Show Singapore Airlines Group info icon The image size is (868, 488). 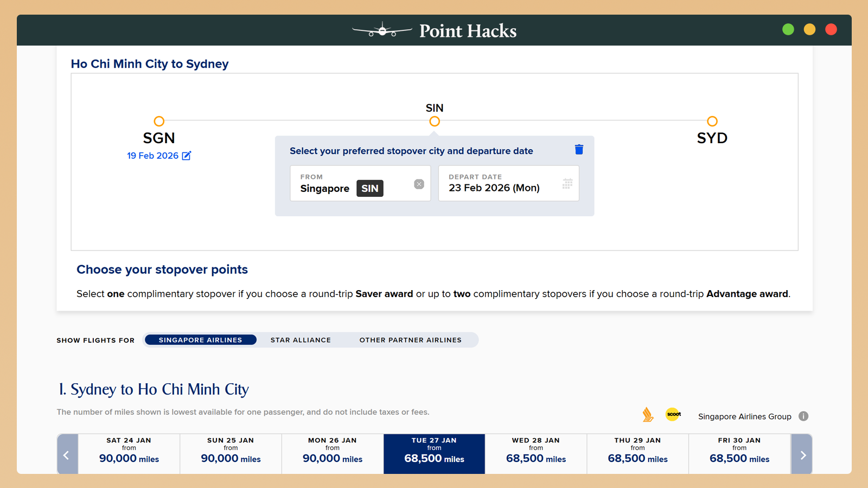[803, 416]
